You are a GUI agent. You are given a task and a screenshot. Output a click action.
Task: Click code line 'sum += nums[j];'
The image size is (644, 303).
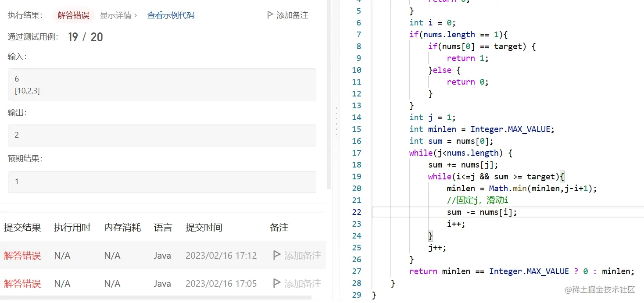pyautogui.click(x=463, y=164)
